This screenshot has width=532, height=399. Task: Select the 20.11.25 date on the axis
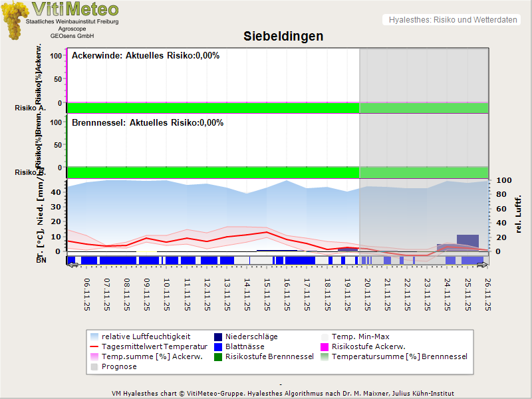pos(367,295)
